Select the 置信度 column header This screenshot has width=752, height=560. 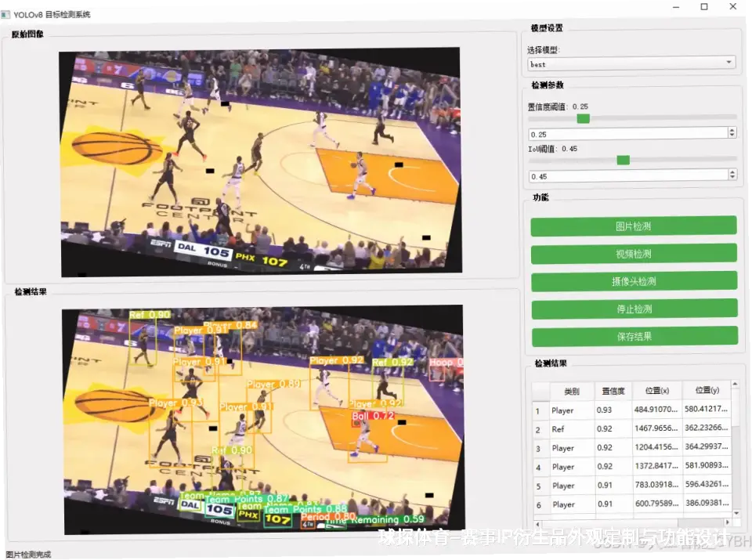pos(613,392)
